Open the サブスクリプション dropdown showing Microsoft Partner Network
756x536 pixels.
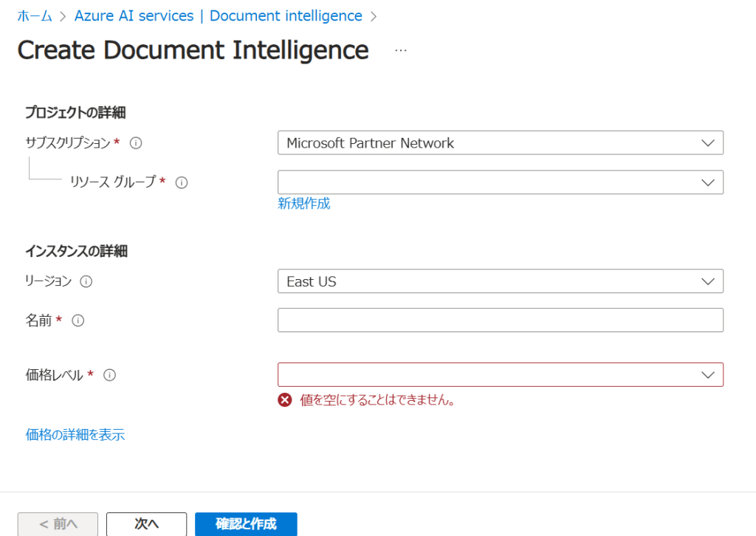pyautogui.click(x=500, y=143)
